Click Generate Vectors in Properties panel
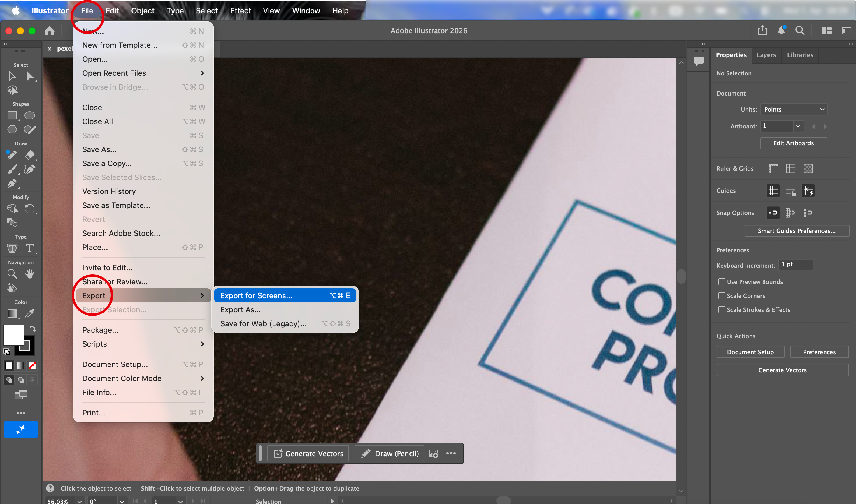856x504 pixels. click(782, 370)
